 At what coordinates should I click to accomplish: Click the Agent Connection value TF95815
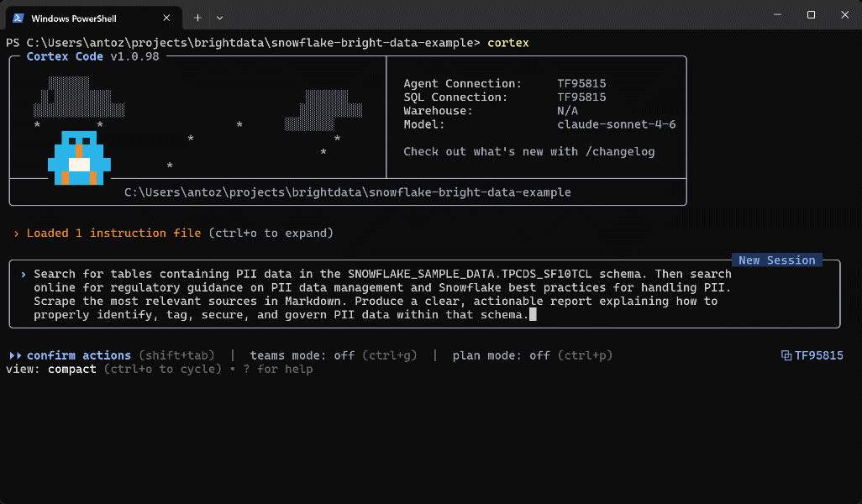pos(581,83)
